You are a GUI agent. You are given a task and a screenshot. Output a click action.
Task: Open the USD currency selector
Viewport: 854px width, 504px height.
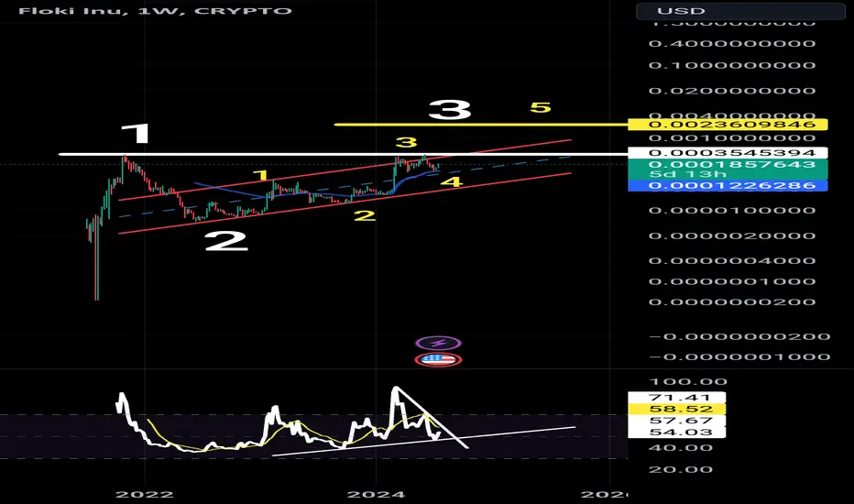point(740,11)
